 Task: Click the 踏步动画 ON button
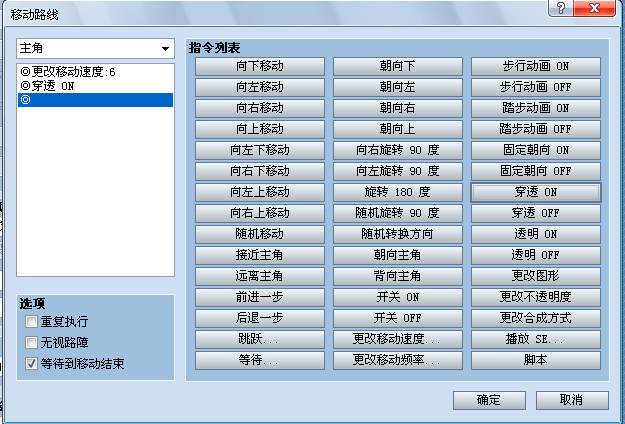pos(536,108)
